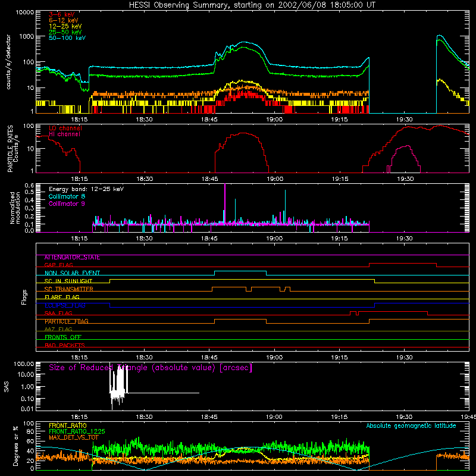Viewport: 476px width, 476px height.
Task: Select the yellow 12-25 keV legend label
Action: coord(65,26)
